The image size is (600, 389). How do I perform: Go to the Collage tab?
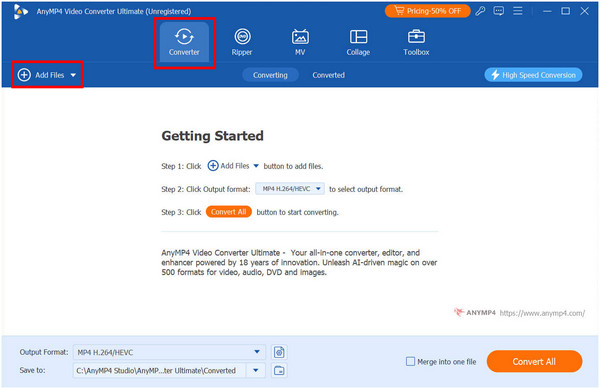[x=358, y=42]
